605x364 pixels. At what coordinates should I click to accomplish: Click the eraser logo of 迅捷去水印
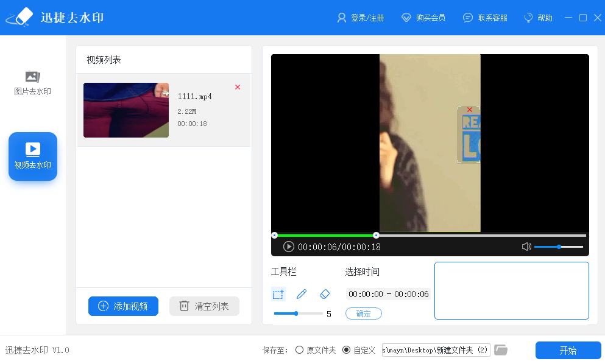19,18
